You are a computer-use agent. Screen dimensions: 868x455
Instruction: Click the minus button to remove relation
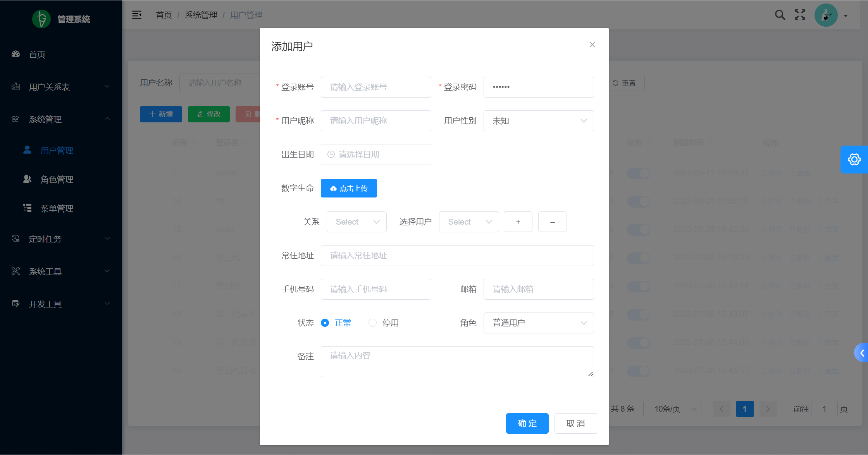click(x=552, y=222)
